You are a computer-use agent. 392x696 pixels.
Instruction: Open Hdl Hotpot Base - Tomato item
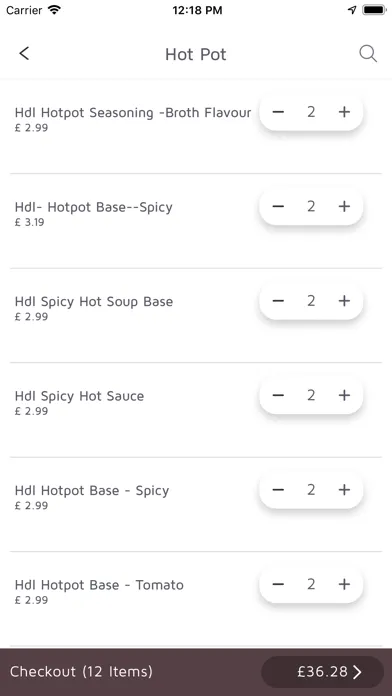pyautogui.click(x=99, y=585)
